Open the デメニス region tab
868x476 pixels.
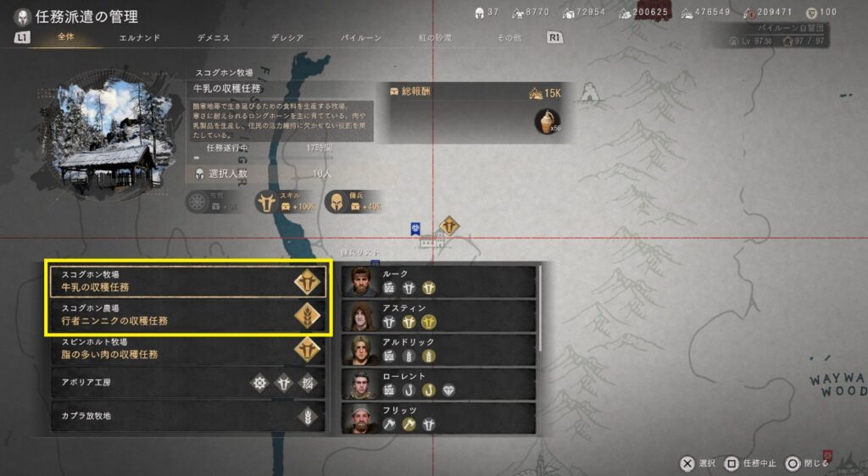pyautogui.click(x=213, y=37)
